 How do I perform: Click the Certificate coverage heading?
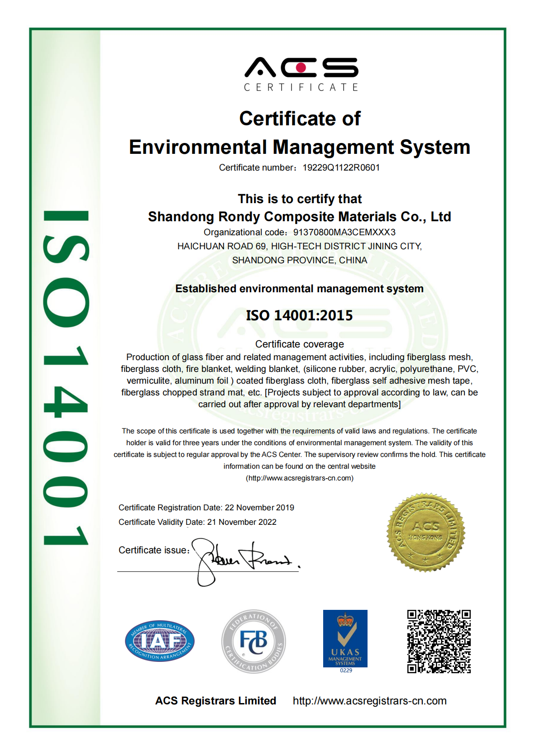(300, 344)
